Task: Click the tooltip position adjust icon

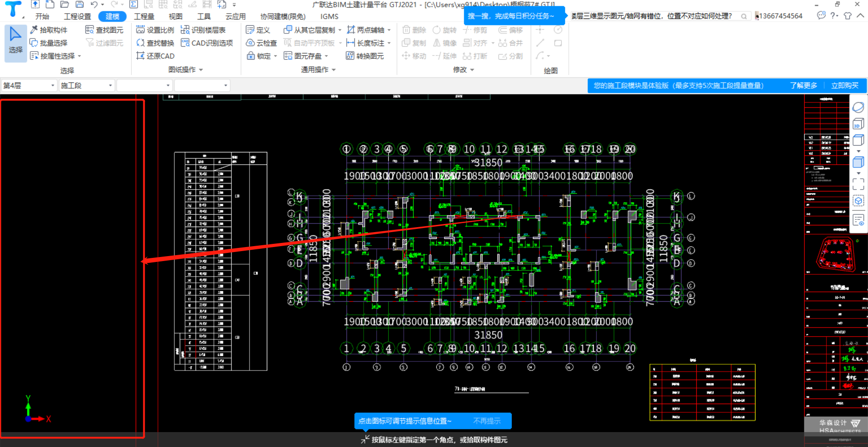Action: [x=365, y=439]
